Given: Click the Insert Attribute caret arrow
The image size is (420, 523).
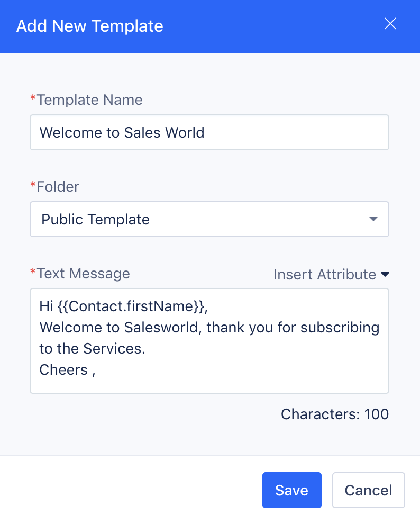Looking at the screenshot, I should click(x=385, y=275).
